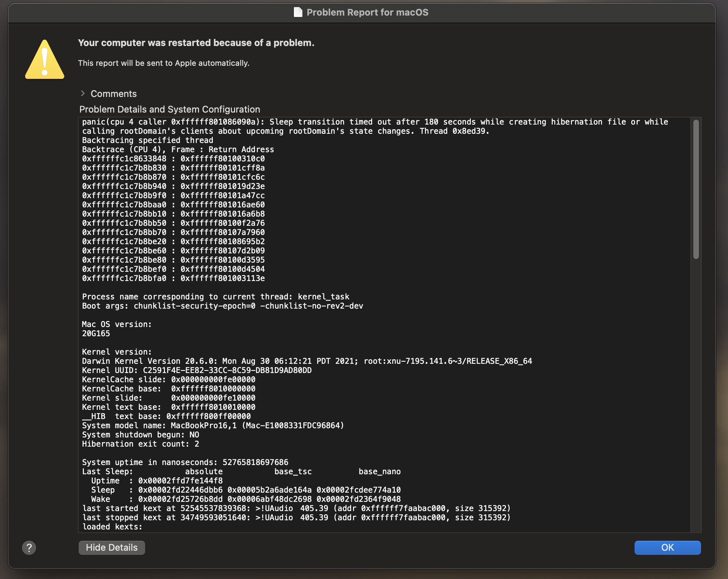Click the 'System uptime in nanoseconds' line
The width and height of the screenshot is (728, 579).
point(185,462)
